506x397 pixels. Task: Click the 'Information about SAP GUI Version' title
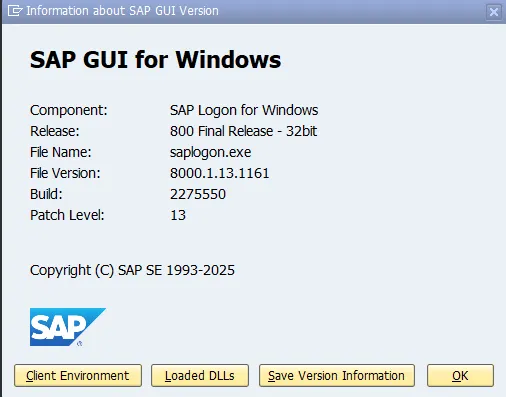coord(122,11)
